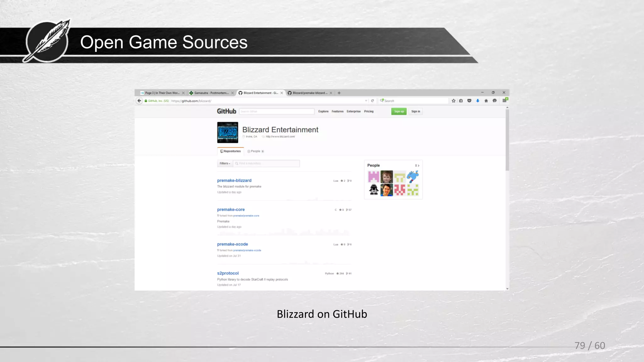Open the pink pixel avatar member

point(374,177)
